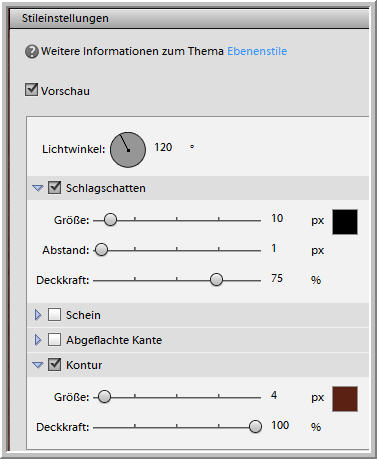
Task: Click the Schlagschatten Deckkraft slider handle
Action: (x=216, y=280)
